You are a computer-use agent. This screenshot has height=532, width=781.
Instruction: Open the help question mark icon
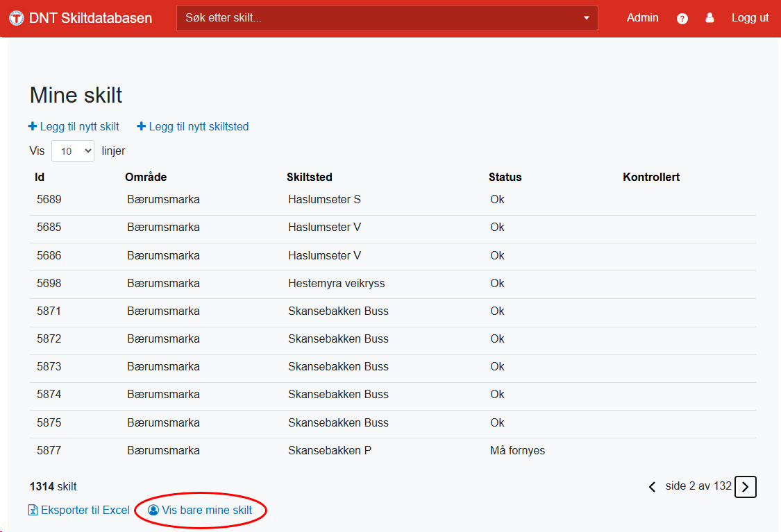(682, 18)
